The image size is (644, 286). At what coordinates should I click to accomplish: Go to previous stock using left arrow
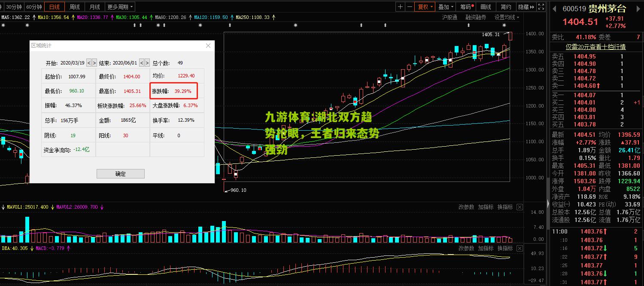click(x=554, y=8)
